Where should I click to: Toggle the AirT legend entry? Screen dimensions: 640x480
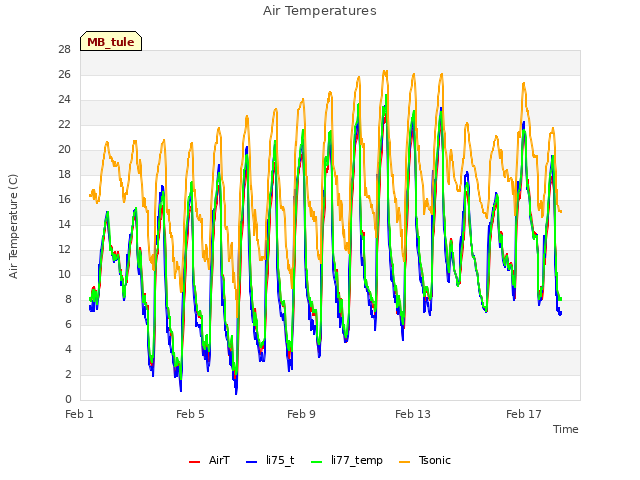tap(209, 460)
